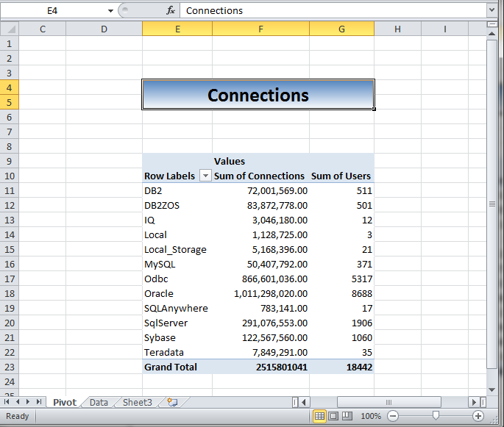Click the Insert Worksheet tab icon
The height and width of the screenshot is (427, 504).
173,402
